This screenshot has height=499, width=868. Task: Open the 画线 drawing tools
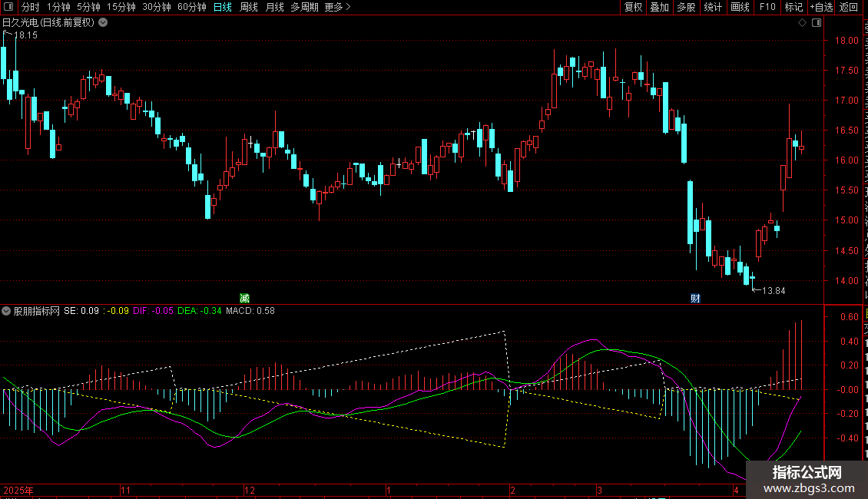point(740,7)
